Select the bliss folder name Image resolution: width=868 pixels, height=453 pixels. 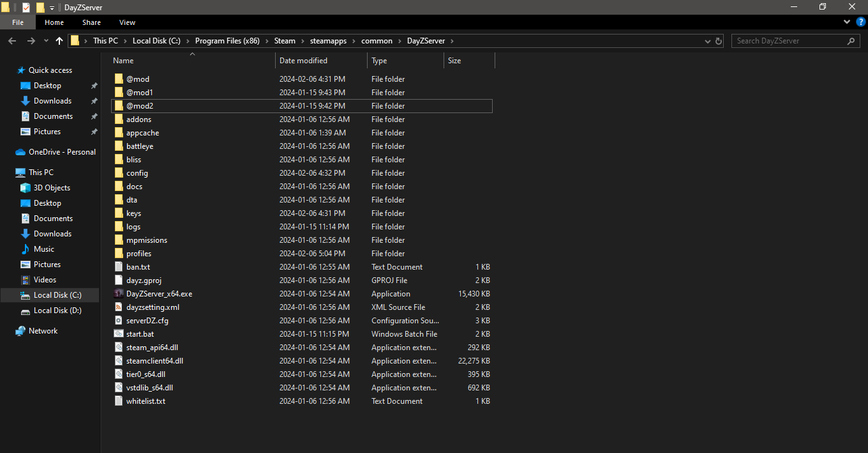pos(133,160)
